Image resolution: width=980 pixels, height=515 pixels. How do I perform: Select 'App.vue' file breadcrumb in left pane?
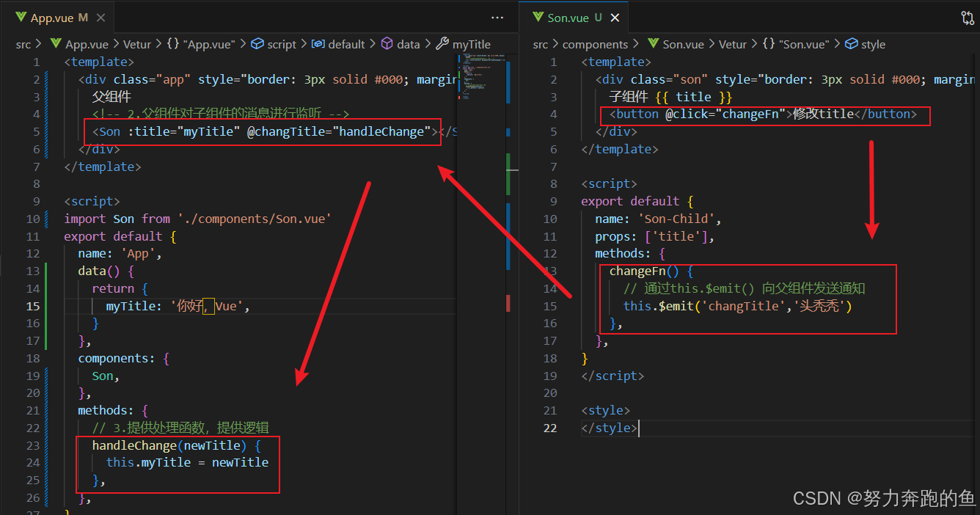pos(85,44)
